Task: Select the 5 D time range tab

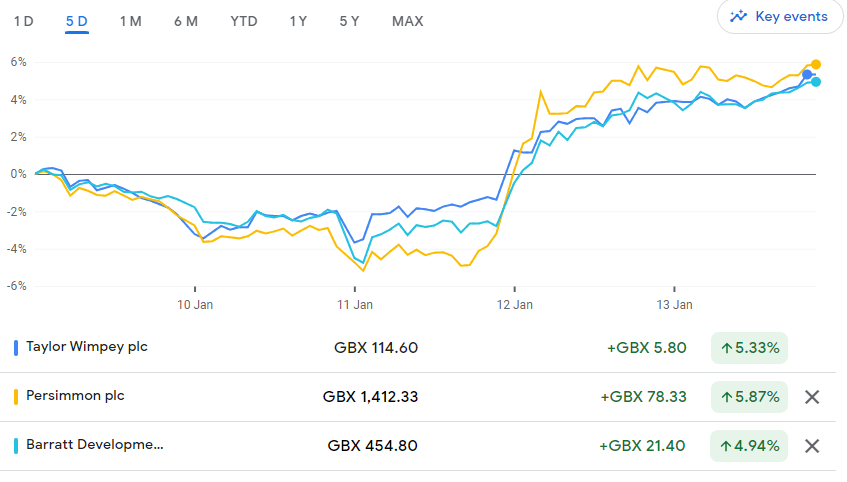Action: coord(77,21)
